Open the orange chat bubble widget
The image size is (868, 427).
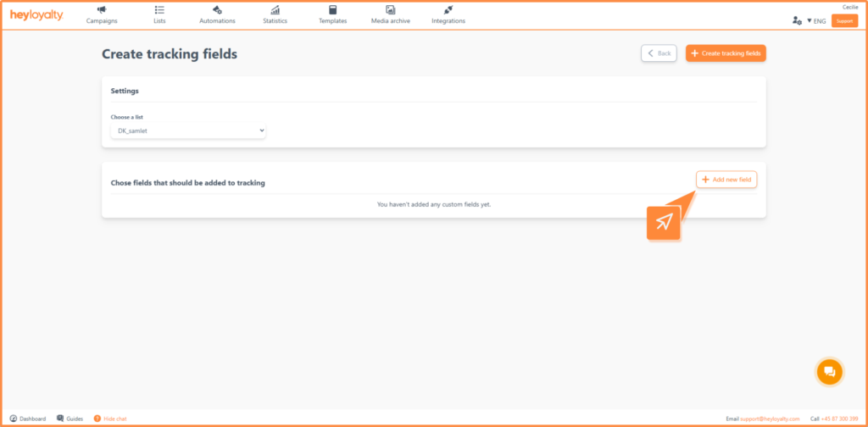830,371
